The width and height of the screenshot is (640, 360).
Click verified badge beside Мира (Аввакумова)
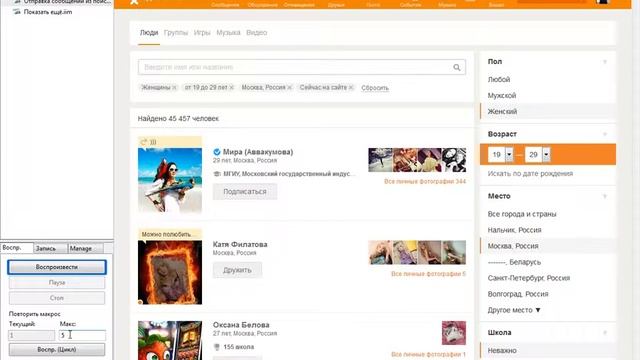(x=217, y=152)
